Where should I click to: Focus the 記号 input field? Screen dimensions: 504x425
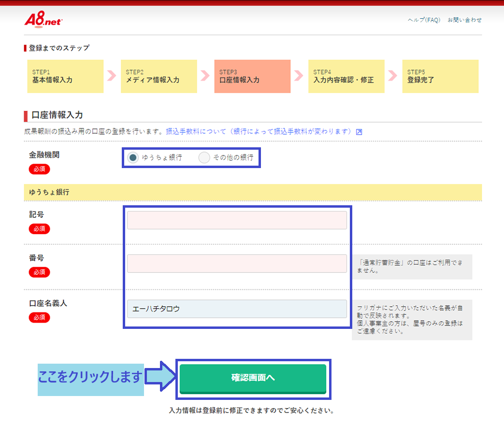(237, 220)
